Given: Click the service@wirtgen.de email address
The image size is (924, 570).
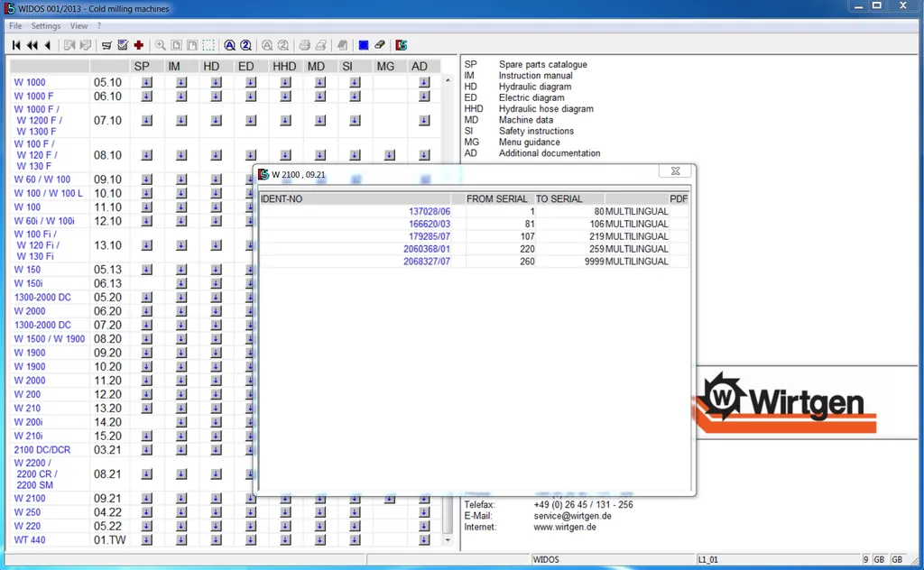Looking at the screenshot, I should coord(572,516).
